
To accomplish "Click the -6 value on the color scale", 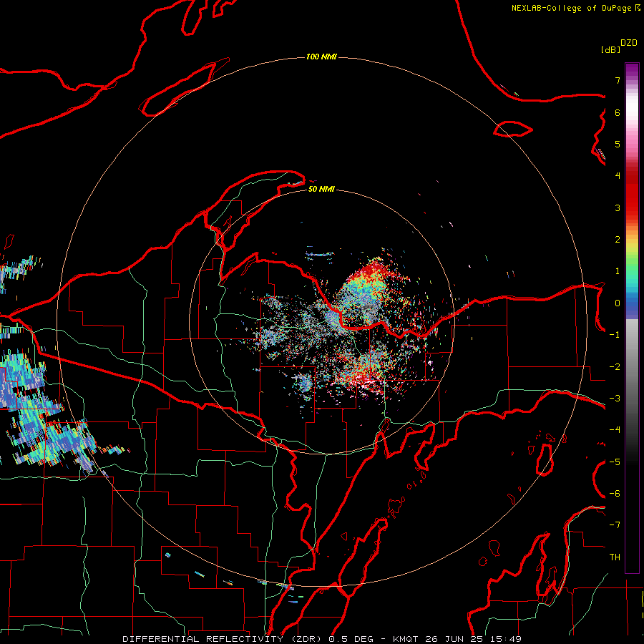I will tap(615, 494).
